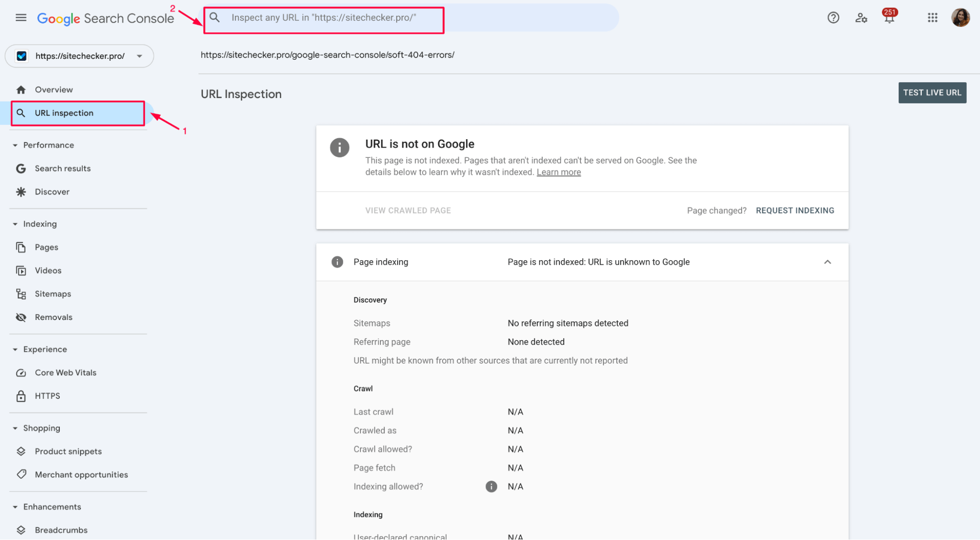Image resolution: width=980 pixels, height=540 pixels.
Task: Collapse the Performance section
Action: [15, 146]
